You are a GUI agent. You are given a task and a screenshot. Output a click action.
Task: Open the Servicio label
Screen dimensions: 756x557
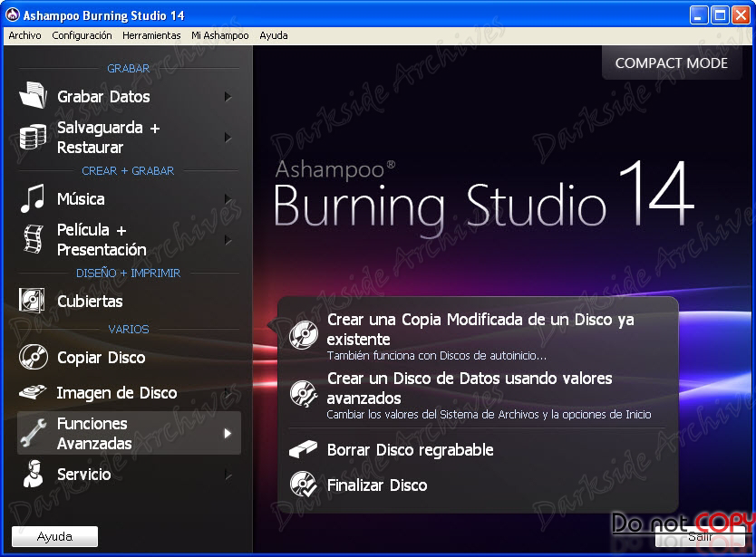(84, 474)
